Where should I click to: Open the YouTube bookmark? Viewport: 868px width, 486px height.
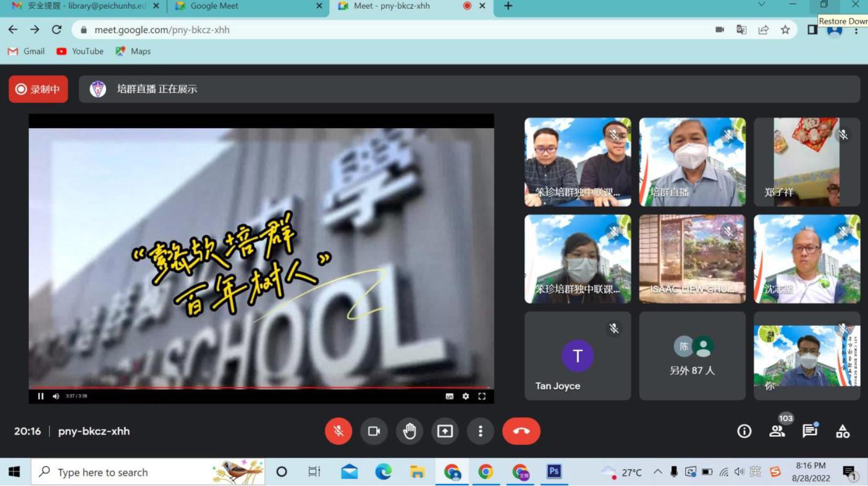pos(80,51)
